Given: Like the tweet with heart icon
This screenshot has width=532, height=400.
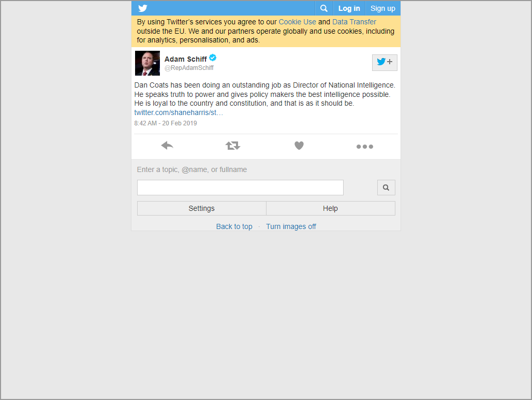Looking at the screenshot, I should coord(299,146).
